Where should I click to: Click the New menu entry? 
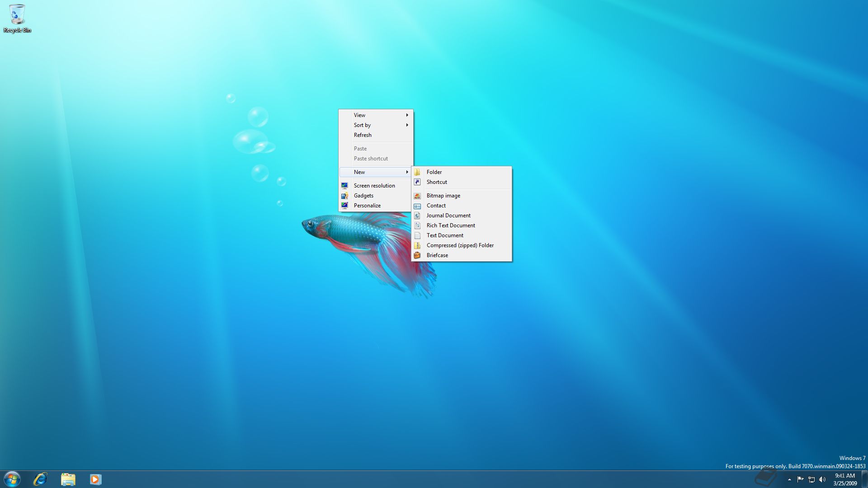point(376,172)
